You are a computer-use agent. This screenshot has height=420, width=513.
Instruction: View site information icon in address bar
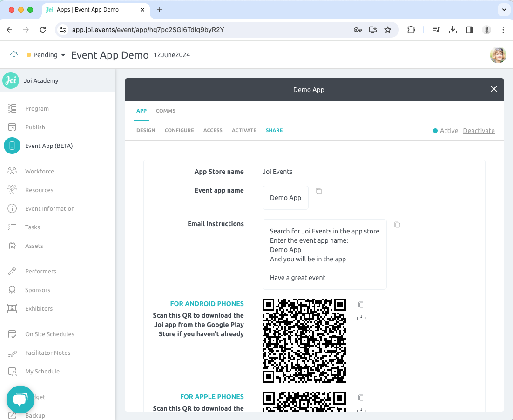coord(63,30)
